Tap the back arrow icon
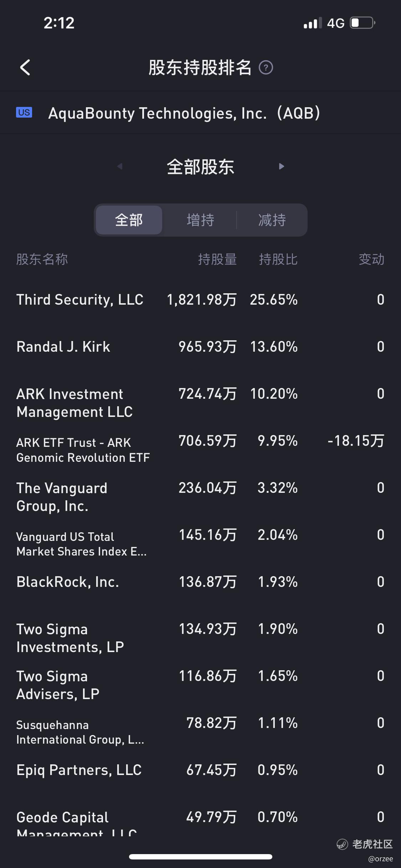This screenshot has width=401, height=868. [25, 67]
